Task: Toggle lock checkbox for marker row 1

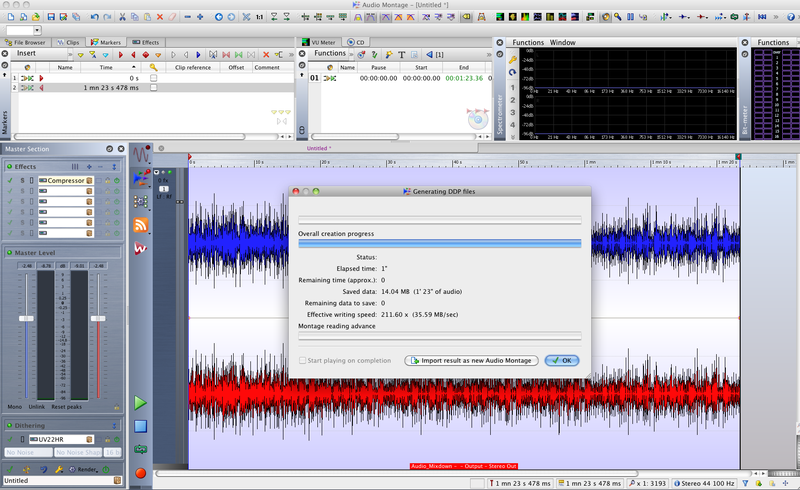Action: click(x=154, y=78)
